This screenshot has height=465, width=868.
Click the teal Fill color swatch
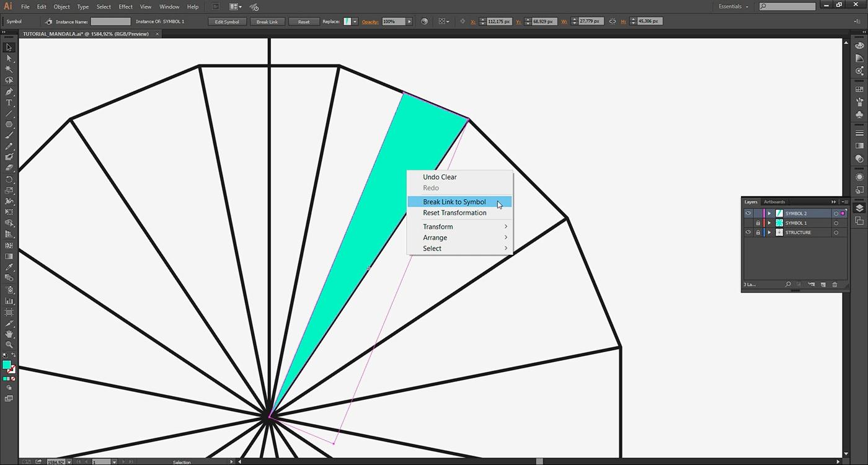click(x=6, y=365)
